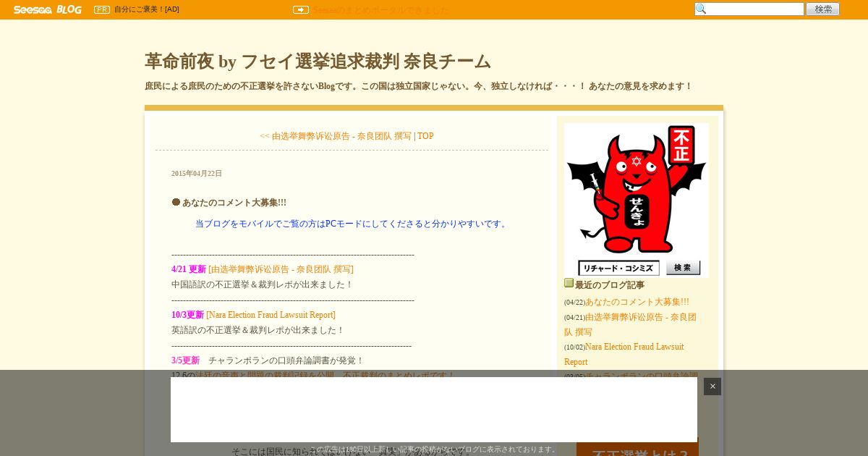Click the リチャード・コシミズ search box image
The image size is (868, 456).
click(619, 268)
